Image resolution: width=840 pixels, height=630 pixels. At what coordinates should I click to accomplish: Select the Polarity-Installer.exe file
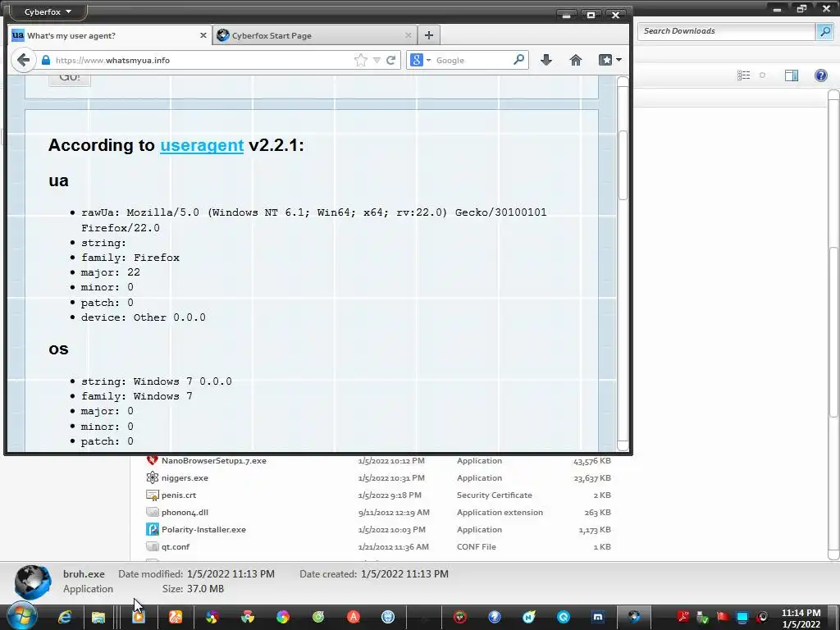(x=203, y=530)
